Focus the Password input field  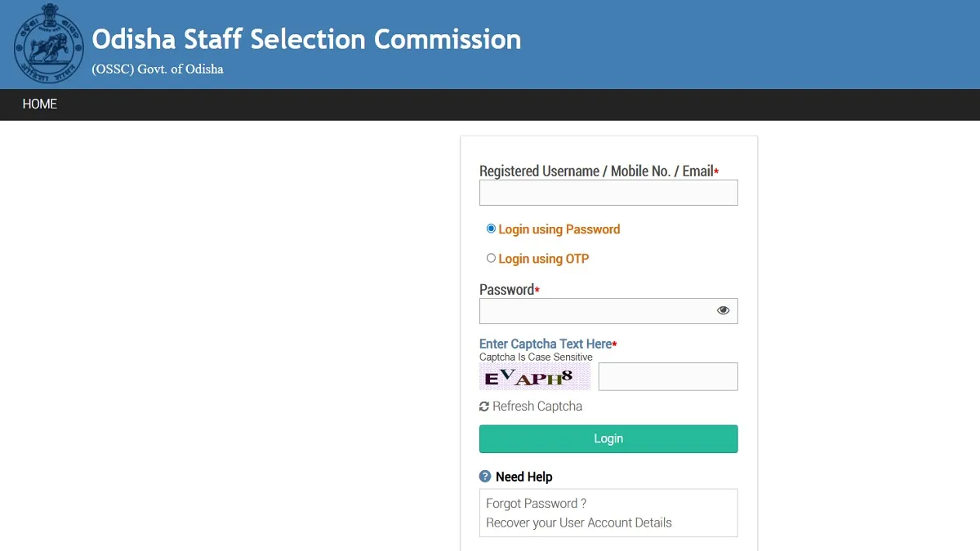[x=608, y=311]
